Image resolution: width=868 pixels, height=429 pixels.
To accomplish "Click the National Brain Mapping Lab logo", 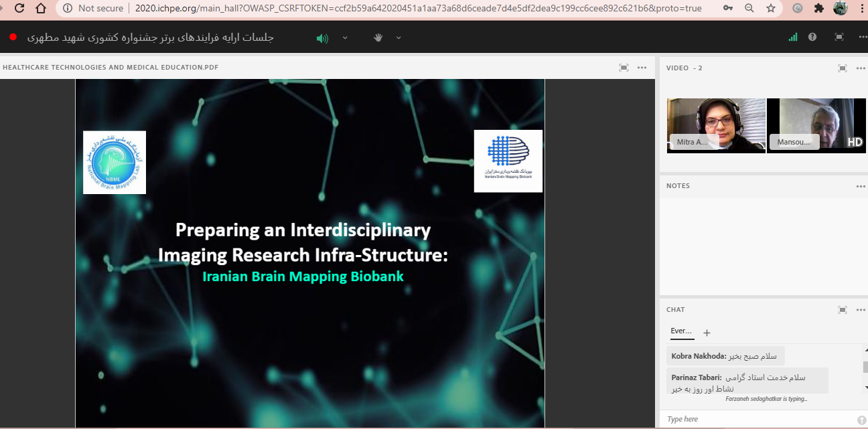I will tap(115, 163).
